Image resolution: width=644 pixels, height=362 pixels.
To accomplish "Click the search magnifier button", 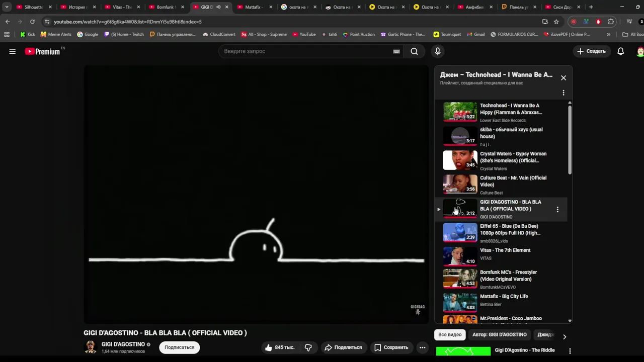I will 414,51.
